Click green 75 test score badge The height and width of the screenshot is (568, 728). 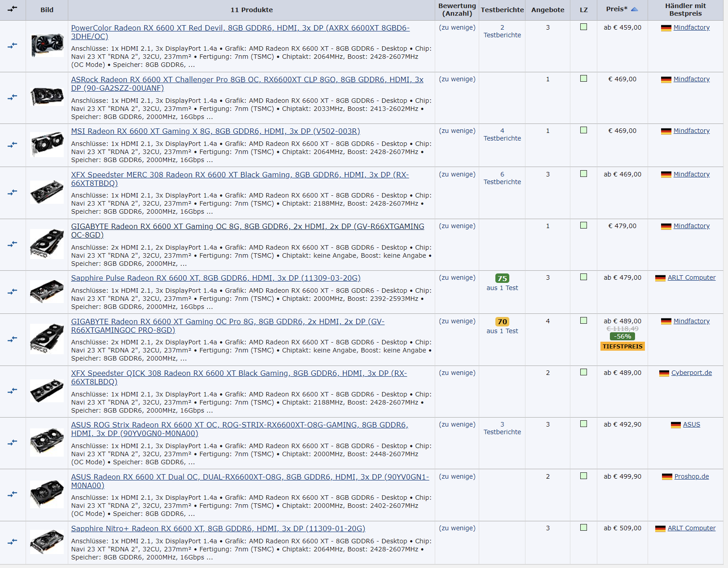coord(502,278)
